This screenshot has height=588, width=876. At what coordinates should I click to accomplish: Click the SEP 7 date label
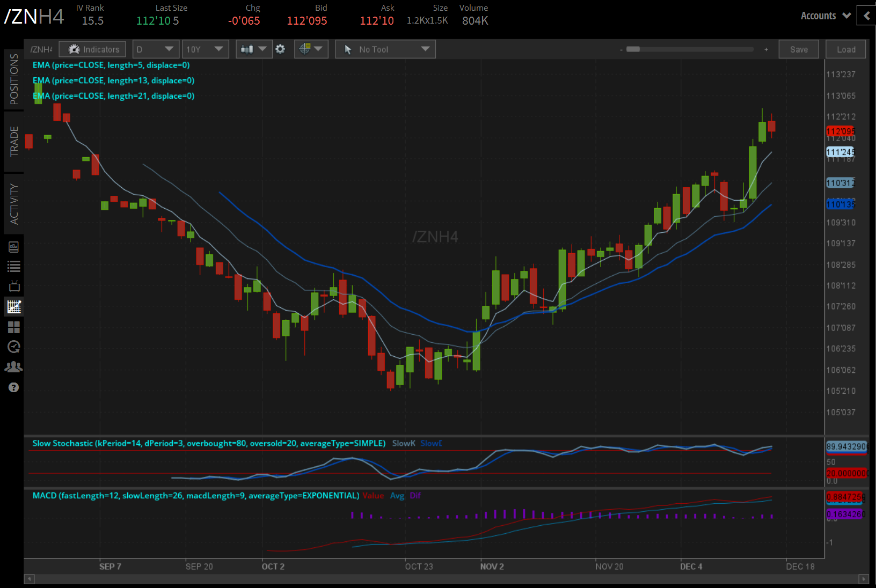coord(110,567)
